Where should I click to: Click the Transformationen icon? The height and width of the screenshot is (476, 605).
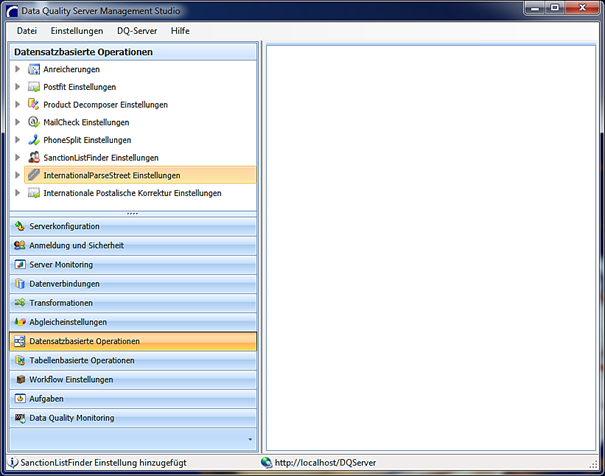pos(20,303)
